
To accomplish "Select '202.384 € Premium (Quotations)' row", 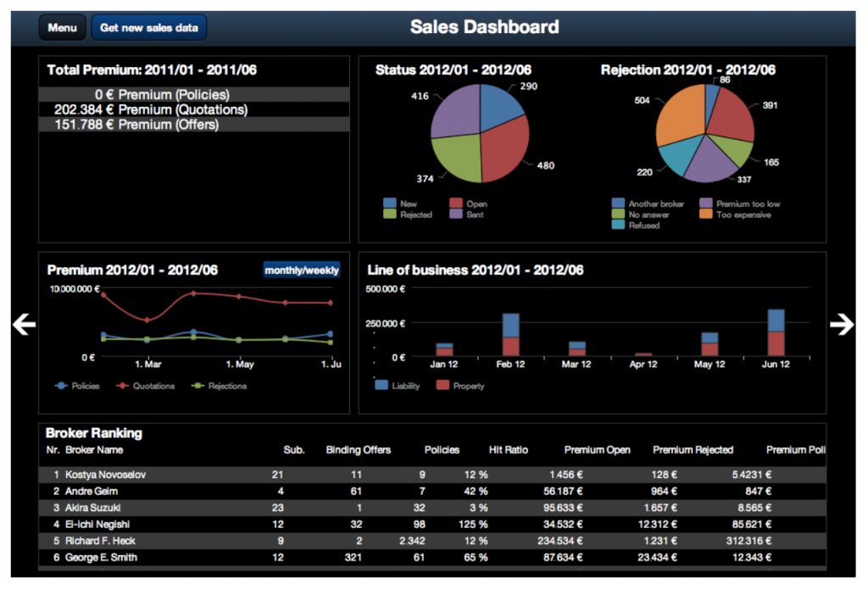I will (194, 109).
